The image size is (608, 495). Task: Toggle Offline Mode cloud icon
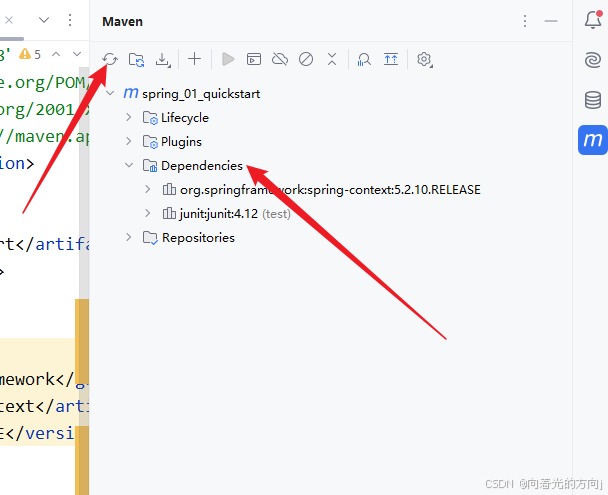click(280, 59)
